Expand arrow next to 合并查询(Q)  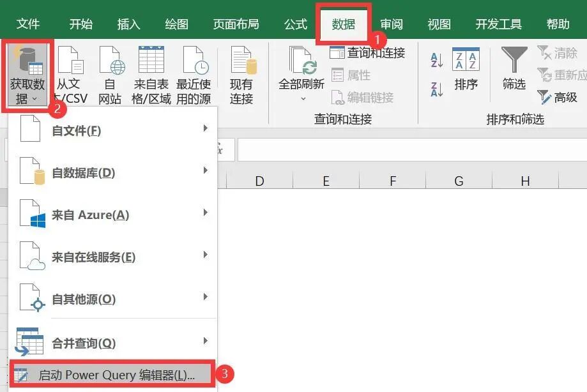click(205, 341)
